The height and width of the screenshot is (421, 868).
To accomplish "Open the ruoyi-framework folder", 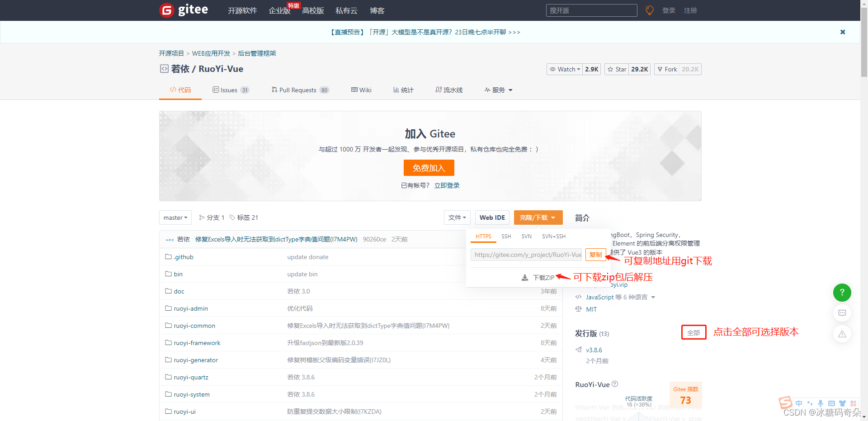I will point(197,343).
